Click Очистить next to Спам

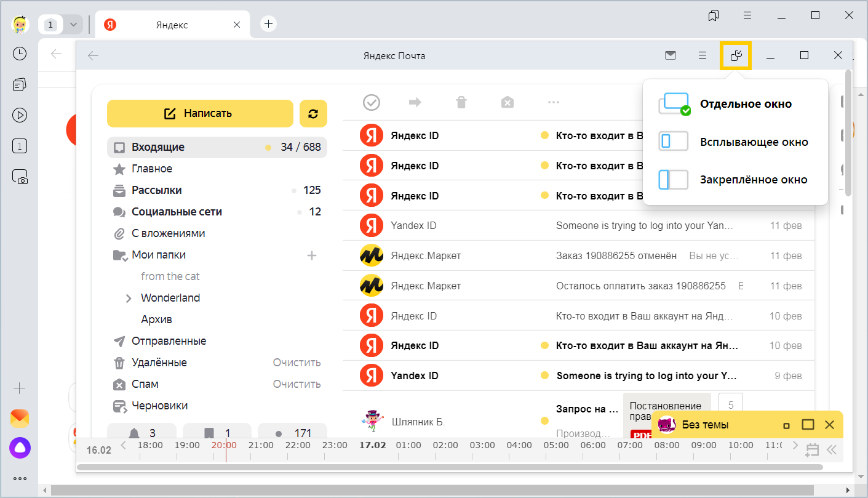coord(297,384)
